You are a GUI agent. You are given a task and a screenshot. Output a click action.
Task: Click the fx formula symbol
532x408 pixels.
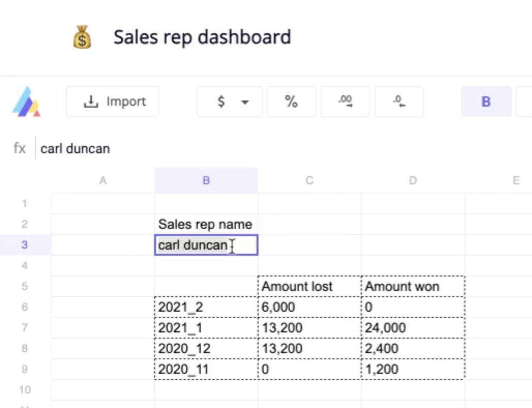point(19,149)
